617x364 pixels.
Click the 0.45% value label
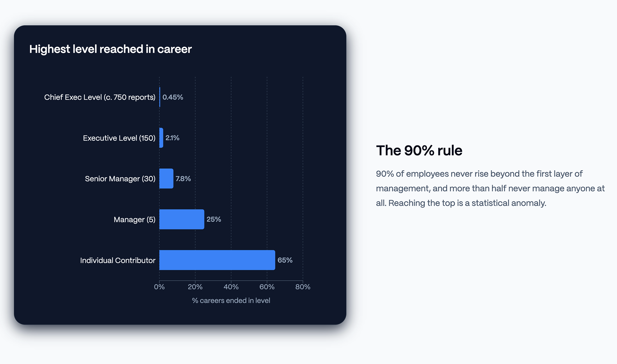[x=173, y=97]
